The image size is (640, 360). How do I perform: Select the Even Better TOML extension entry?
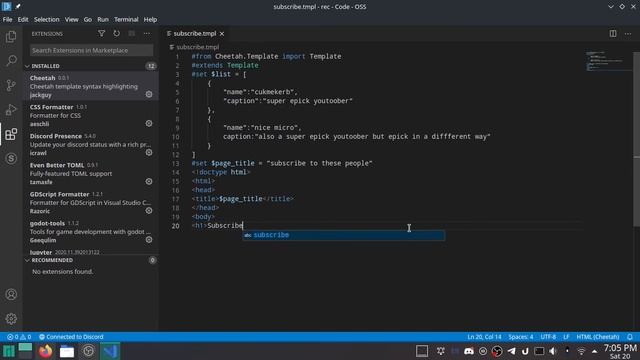(91, 173)
